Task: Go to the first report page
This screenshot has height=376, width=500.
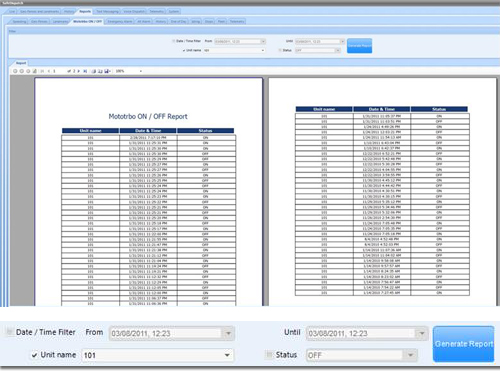Action: click(42, 71)
